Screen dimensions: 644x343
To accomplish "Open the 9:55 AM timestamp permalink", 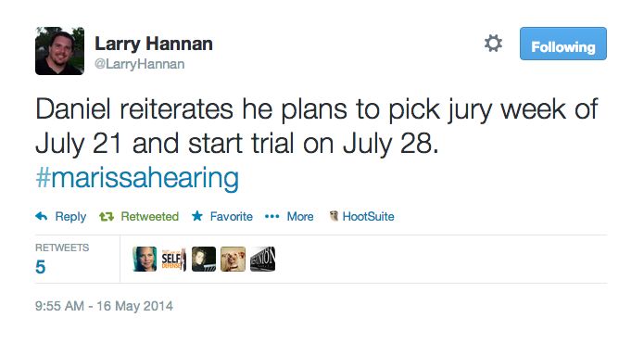I will (x=104, y=306).
